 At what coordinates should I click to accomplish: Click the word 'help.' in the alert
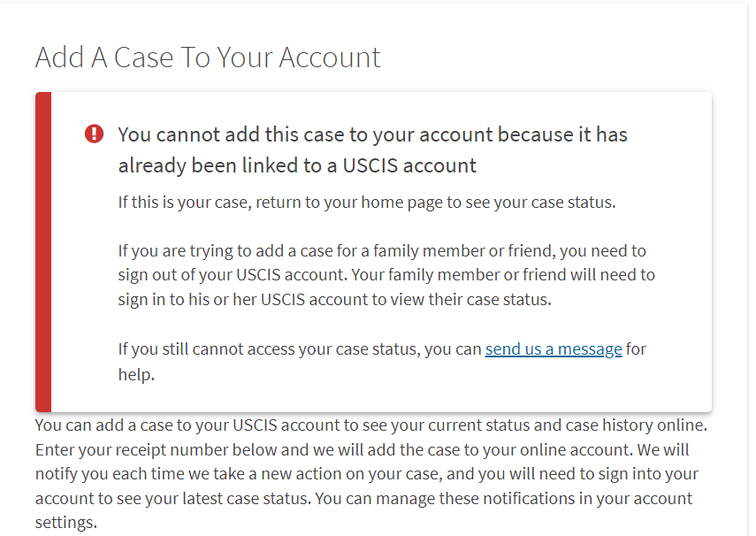coord(136,374)
